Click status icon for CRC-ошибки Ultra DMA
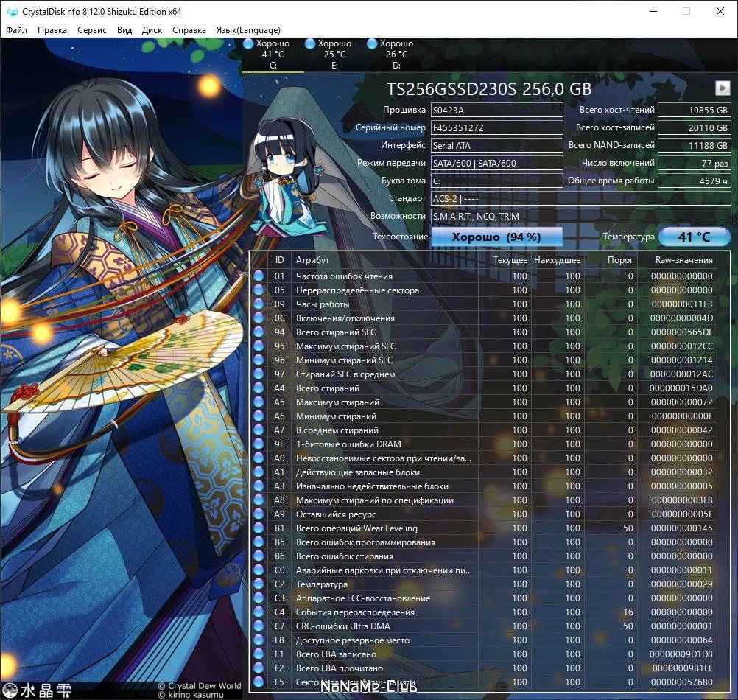The height and width of the screenshot is (700, 738). (x=259, y=626)
